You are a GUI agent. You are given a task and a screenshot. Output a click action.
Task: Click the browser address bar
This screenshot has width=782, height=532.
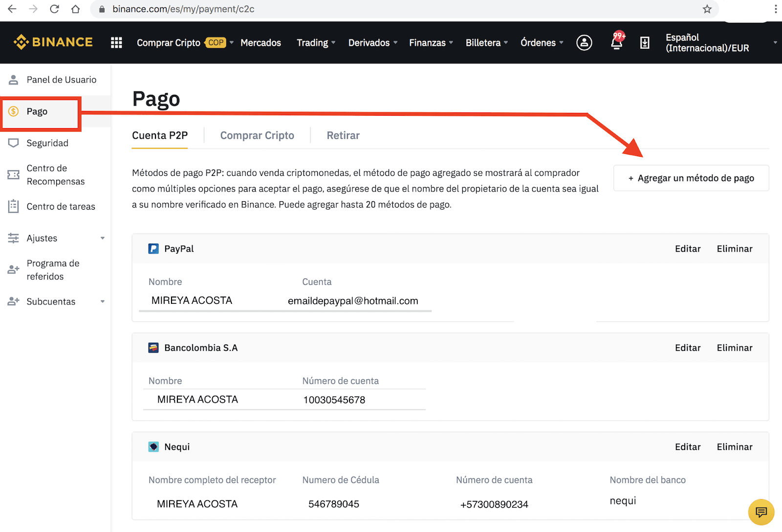(405, 9)
